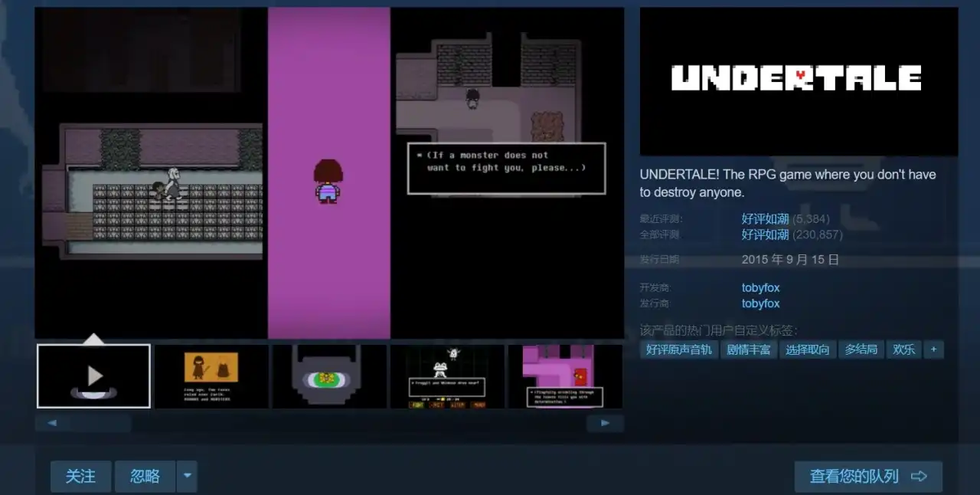Click the thumbnail strip left scroll arrow
This screenshot has width=980, height=495.
[x=52, y=423]
